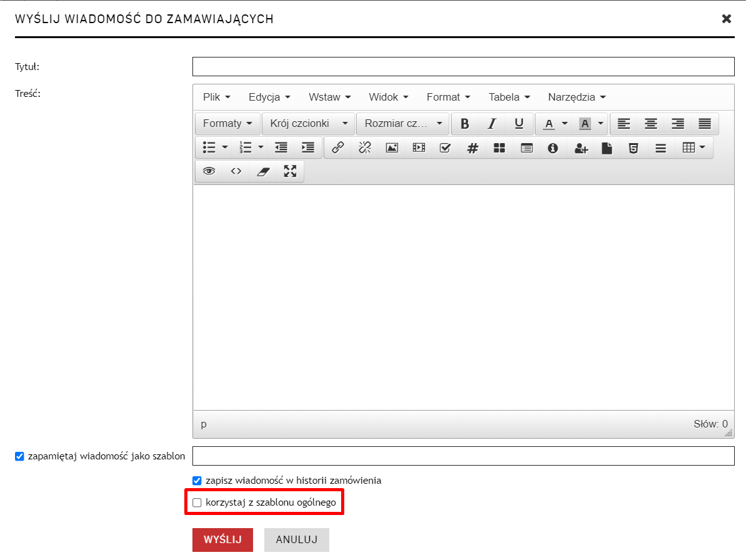The image size is (746, 560).
Task: Expand the Formaty dropdown
Action: [227, 124]
